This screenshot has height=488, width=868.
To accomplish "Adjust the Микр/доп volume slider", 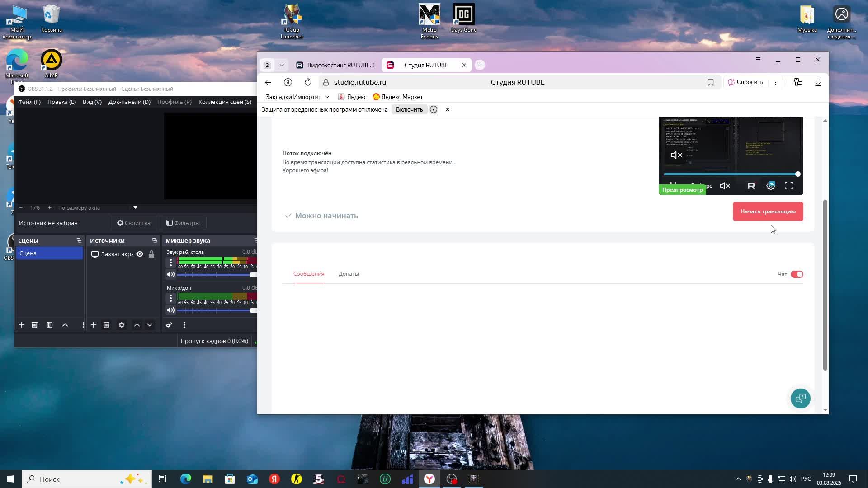I will (x=217, y=310).
